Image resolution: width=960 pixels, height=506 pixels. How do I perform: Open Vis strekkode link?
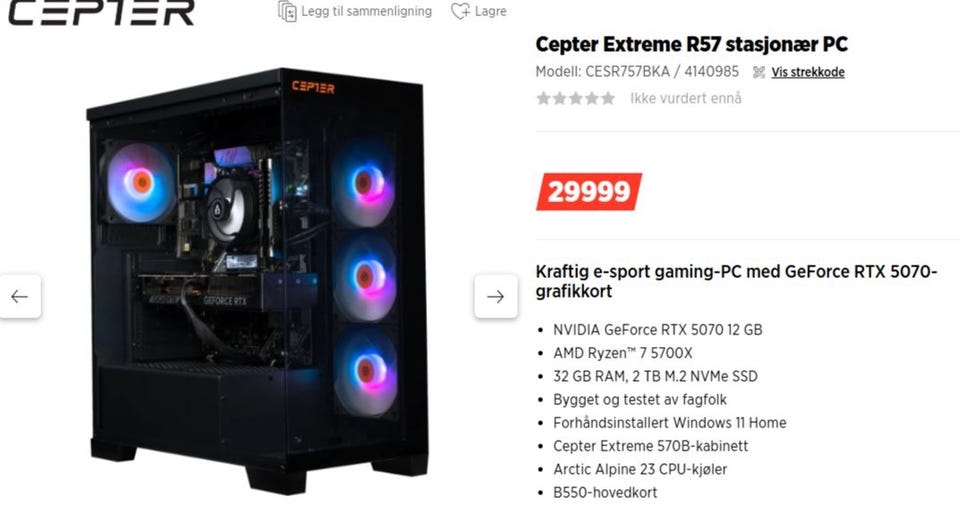pyautogui.click(x=808, y=72)
